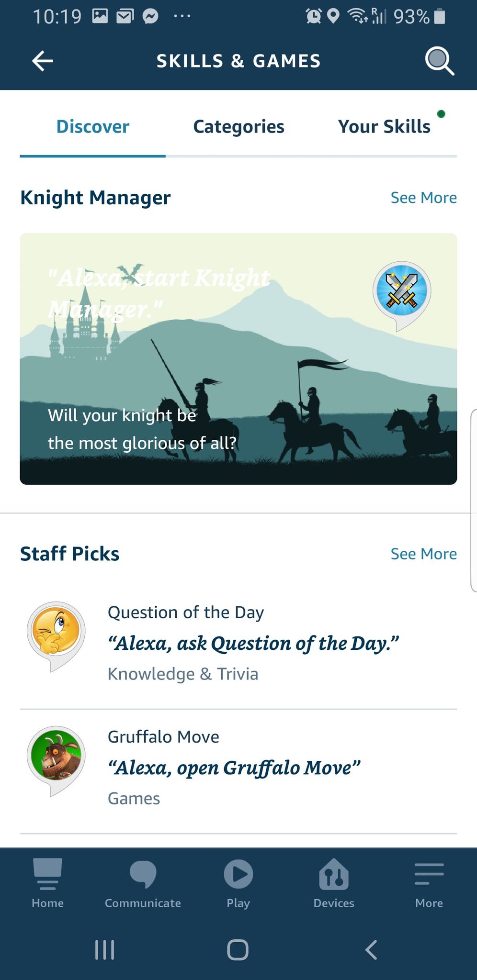Screen dimensions: 477x980
Task: Switch to the Your Skills tab
Action: (x=384, y=127)
